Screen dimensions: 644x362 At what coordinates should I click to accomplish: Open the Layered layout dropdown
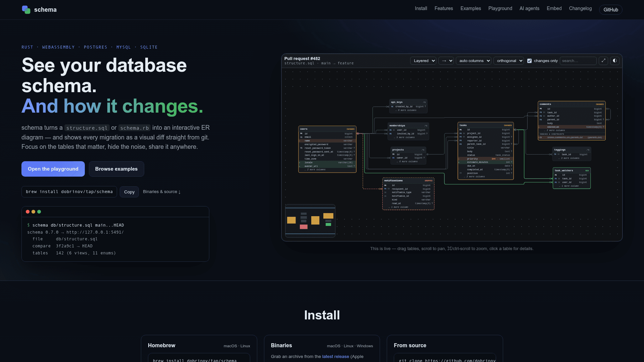point(423,61)
